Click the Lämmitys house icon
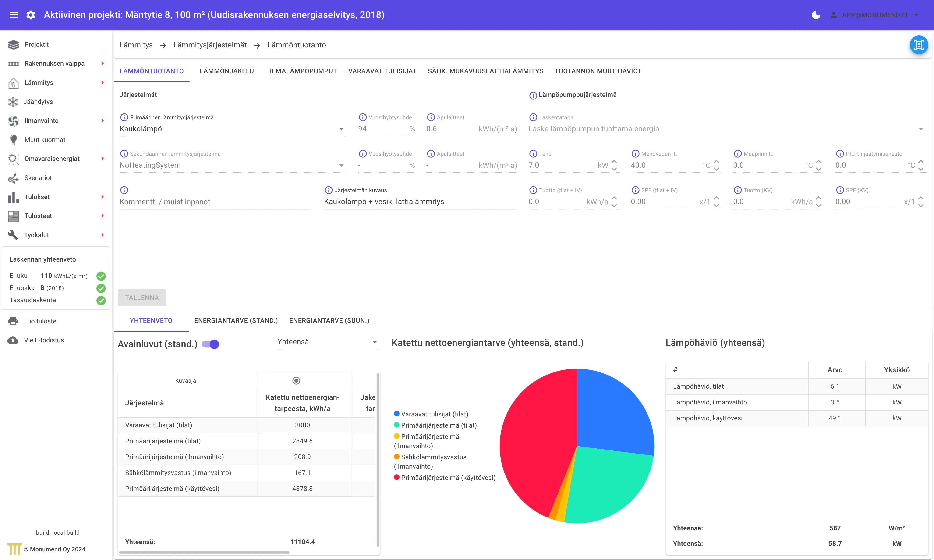Screen dimensions: 934x560 point(13,83)
